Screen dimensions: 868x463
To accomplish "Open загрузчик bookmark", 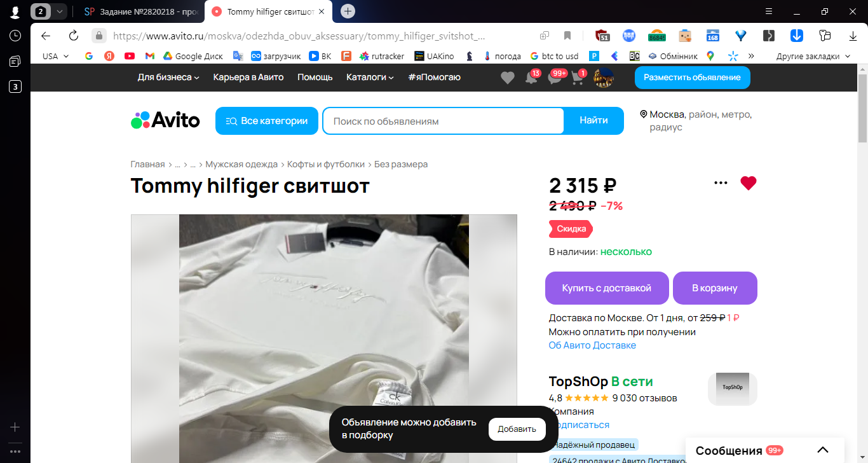I will tap(276, 56).
